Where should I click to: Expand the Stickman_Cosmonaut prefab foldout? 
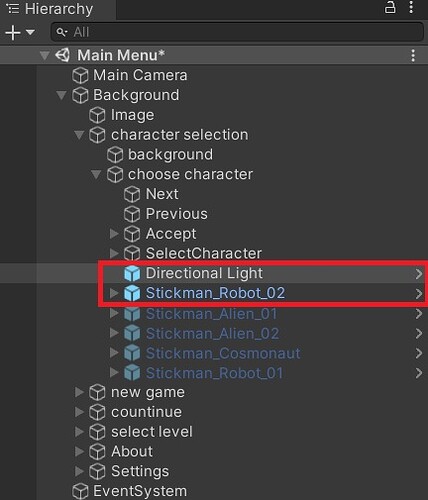coord(114,352)
